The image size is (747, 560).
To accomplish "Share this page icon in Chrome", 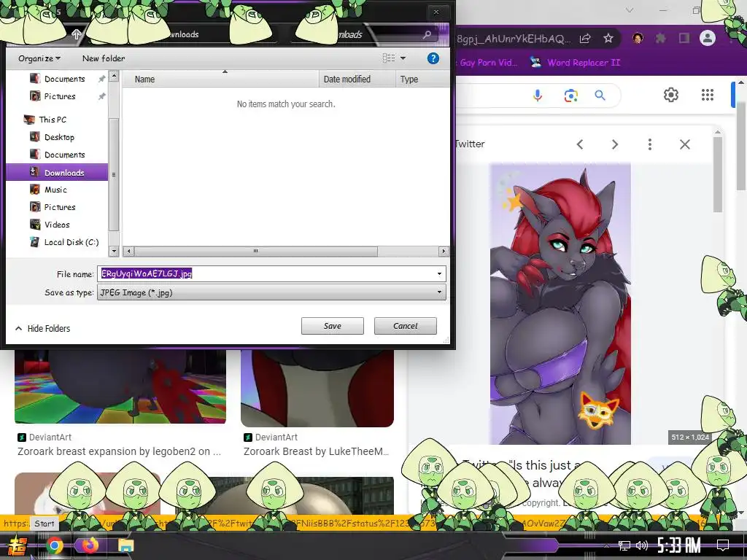I will [x=585, y=39].
